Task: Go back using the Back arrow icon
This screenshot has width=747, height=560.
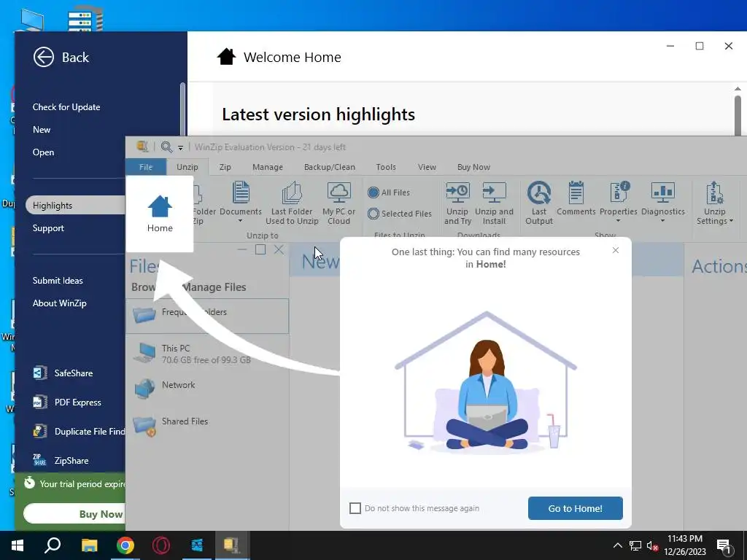Action: tap(43, 57)
